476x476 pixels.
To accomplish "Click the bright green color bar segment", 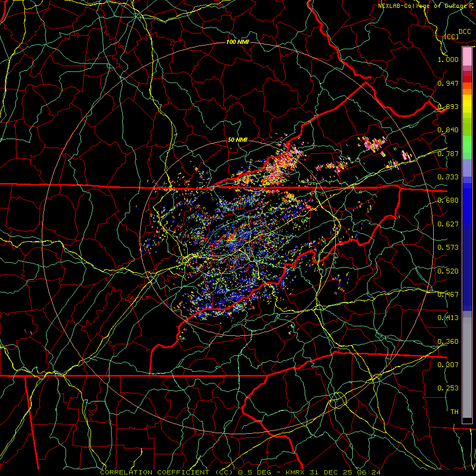I will 467,144.
